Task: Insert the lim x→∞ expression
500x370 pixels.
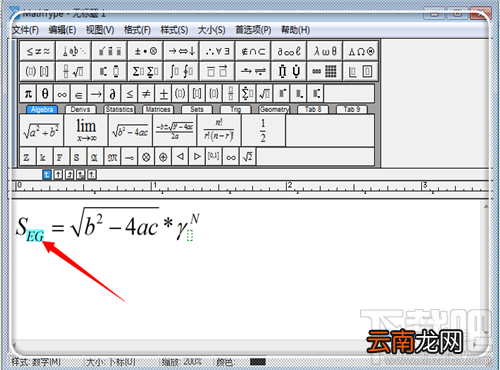Action: click(x=86, y=131)
